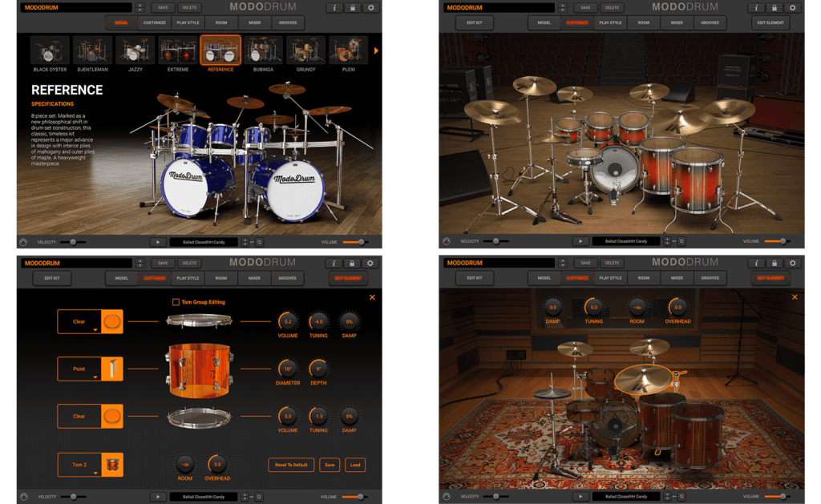Click Reset To Default button
The image size is (821, 504).
coord(291,465)
